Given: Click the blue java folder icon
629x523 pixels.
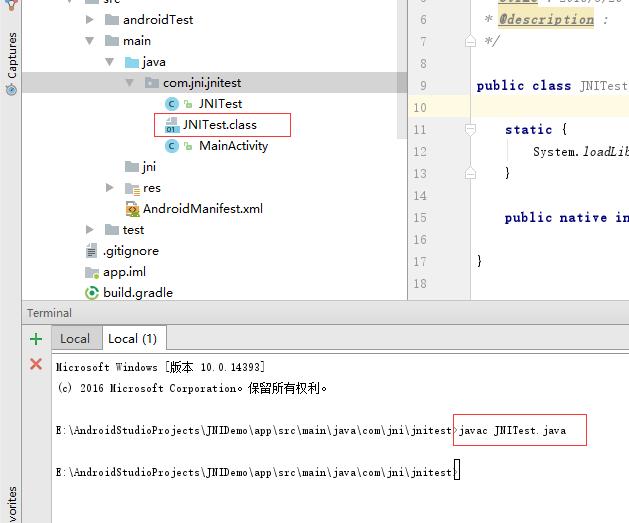Looking at the screenshot, I should click(132, 62).
